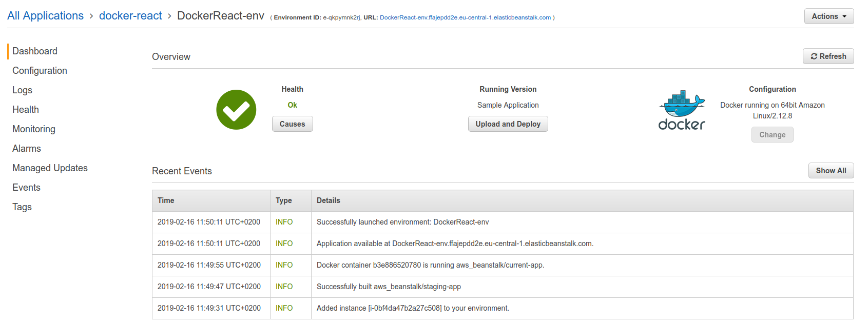The width and height of the screenshot is (868, 324).
Task: Click the Causes button under Health
Action: pyautogui.click(x=292, y=124)
